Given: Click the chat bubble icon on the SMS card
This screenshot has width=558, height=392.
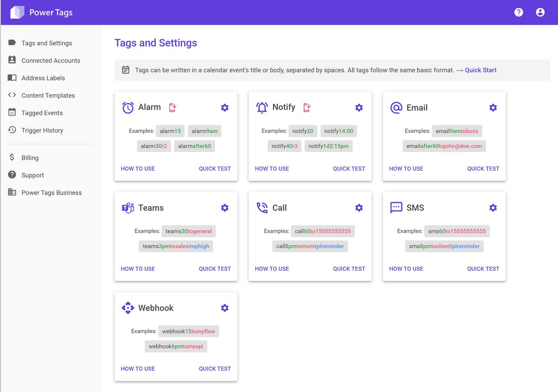Looking at the screenshot, I should (396, 208).
